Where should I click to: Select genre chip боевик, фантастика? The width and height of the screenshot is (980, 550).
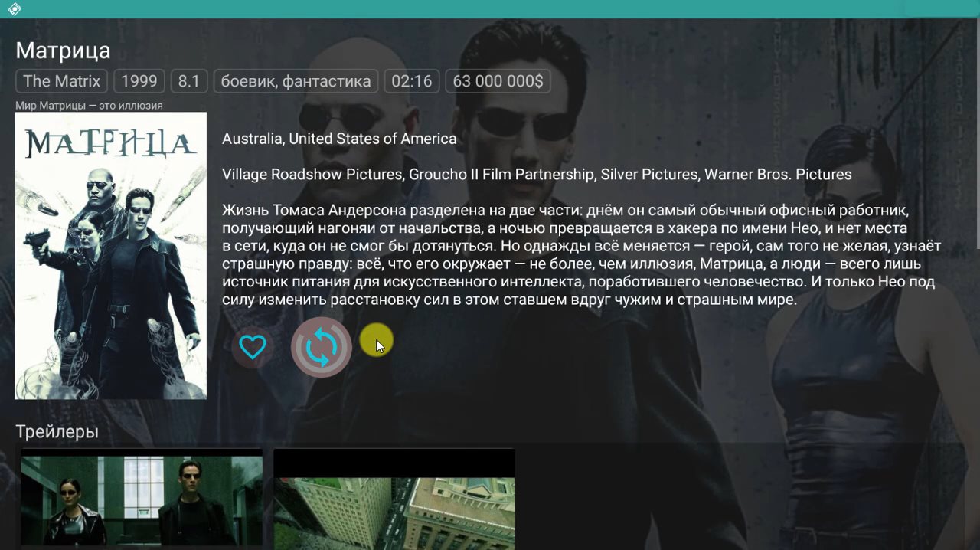296,81
